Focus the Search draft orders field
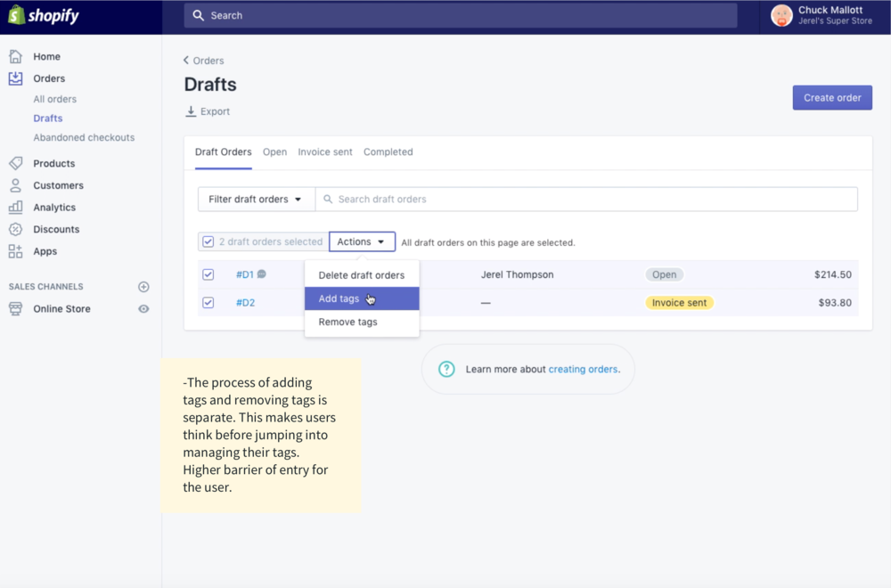This screenshot has width=891, height=588. coord(586,200)
